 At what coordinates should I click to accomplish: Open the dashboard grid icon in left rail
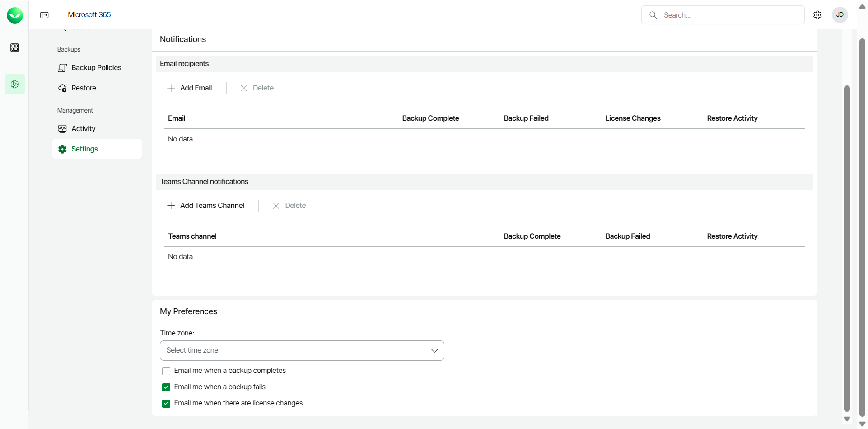pyautogui.click(x=14, y=47)
